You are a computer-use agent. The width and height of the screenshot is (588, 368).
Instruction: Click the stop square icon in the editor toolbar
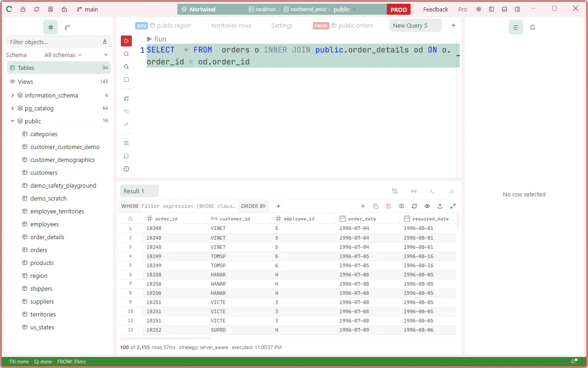pos(126,80)
